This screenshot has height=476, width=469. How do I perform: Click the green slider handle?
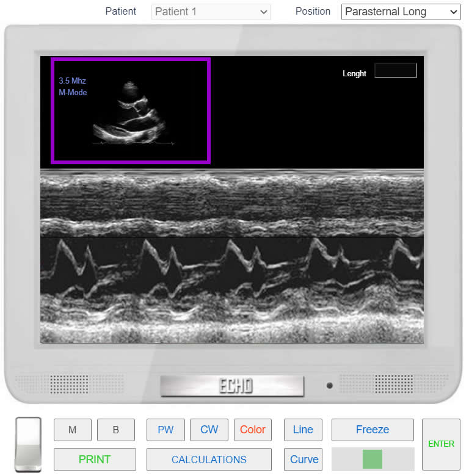pos(372,459)
